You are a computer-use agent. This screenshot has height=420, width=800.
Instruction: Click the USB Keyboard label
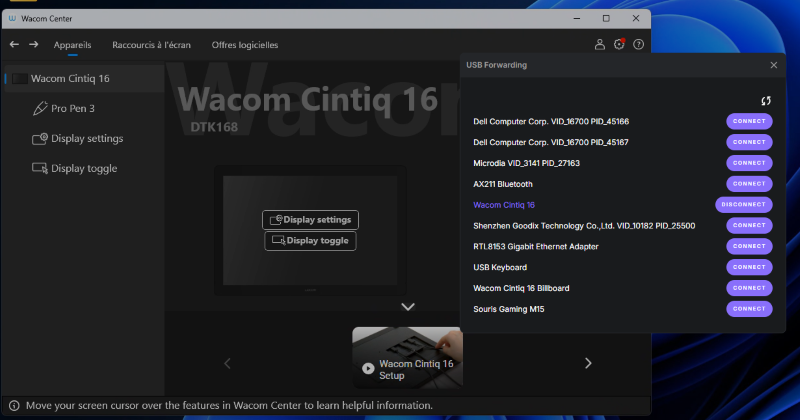click(500, 267)
